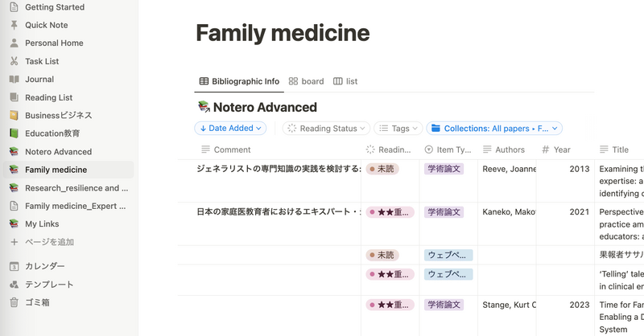
Task: Select the Bibliographic Info tab
Action: click(239, 81)
